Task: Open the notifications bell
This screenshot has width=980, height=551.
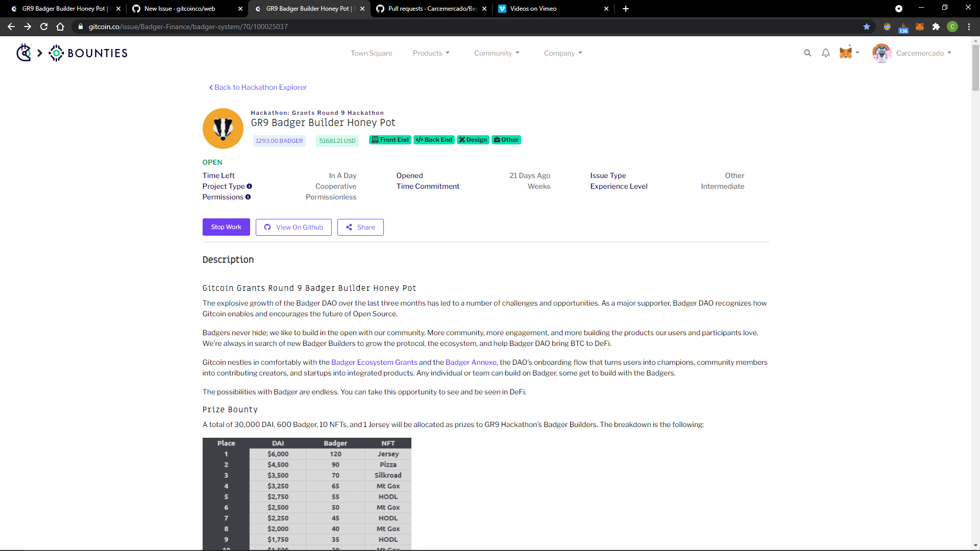Action: click(x=826, y=53)
